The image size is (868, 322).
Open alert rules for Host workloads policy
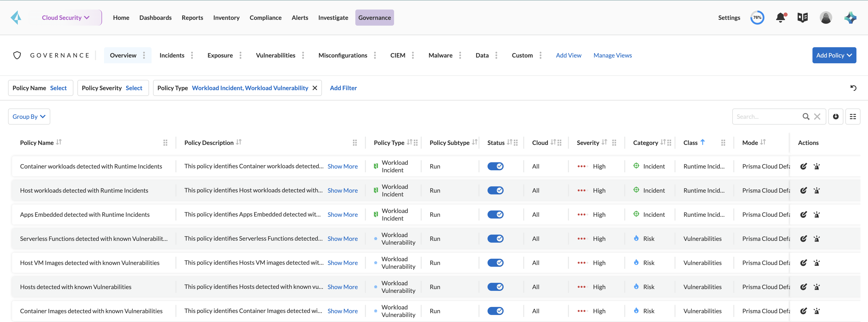[817, 191]
